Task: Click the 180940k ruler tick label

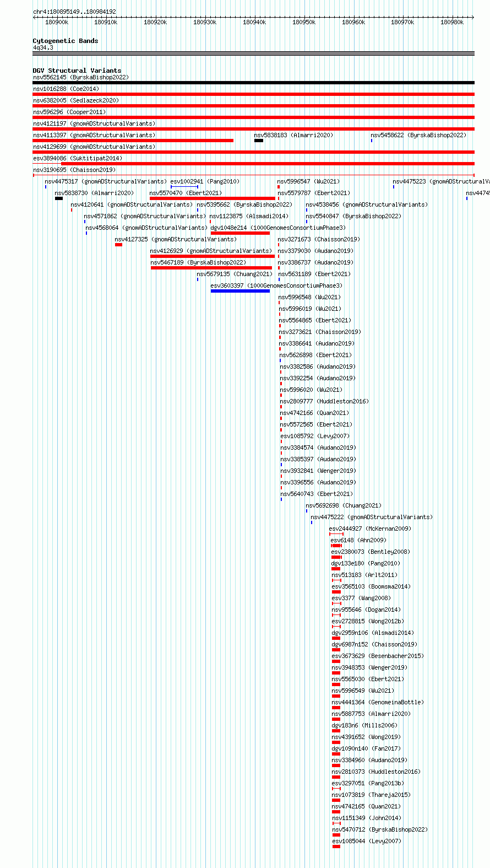Action: point(254,23)
